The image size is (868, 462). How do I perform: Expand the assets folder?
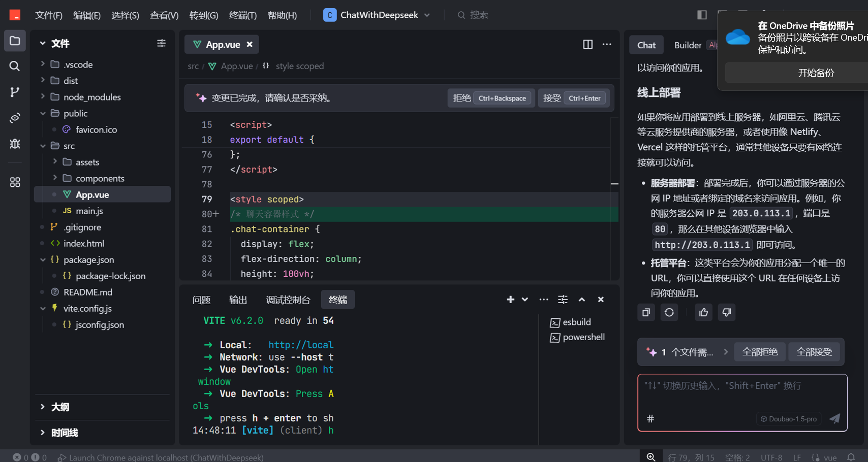point(55,161)
